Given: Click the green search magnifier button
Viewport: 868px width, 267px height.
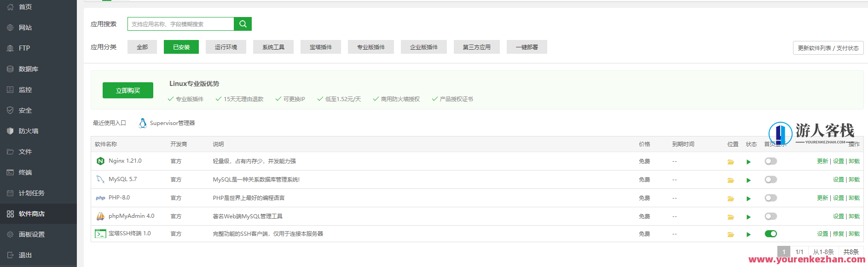Looking at the screenshot, I should (x=243, y=24).
